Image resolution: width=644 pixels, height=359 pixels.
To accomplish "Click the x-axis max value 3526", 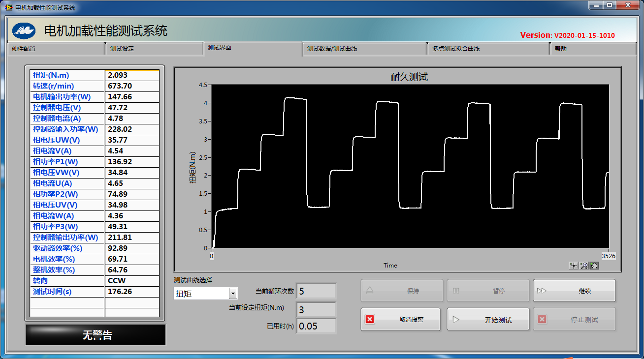I will [x=609, y=256].
